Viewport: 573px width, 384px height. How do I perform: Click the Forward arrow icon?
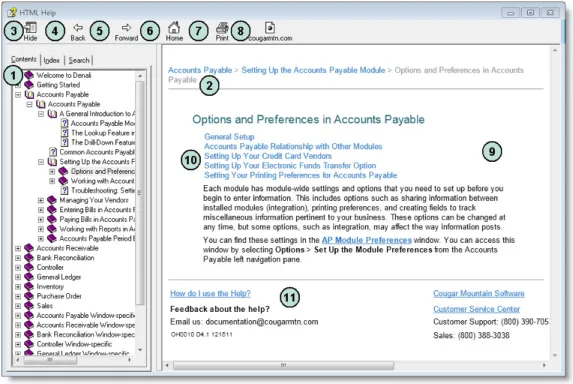point(126,27)
